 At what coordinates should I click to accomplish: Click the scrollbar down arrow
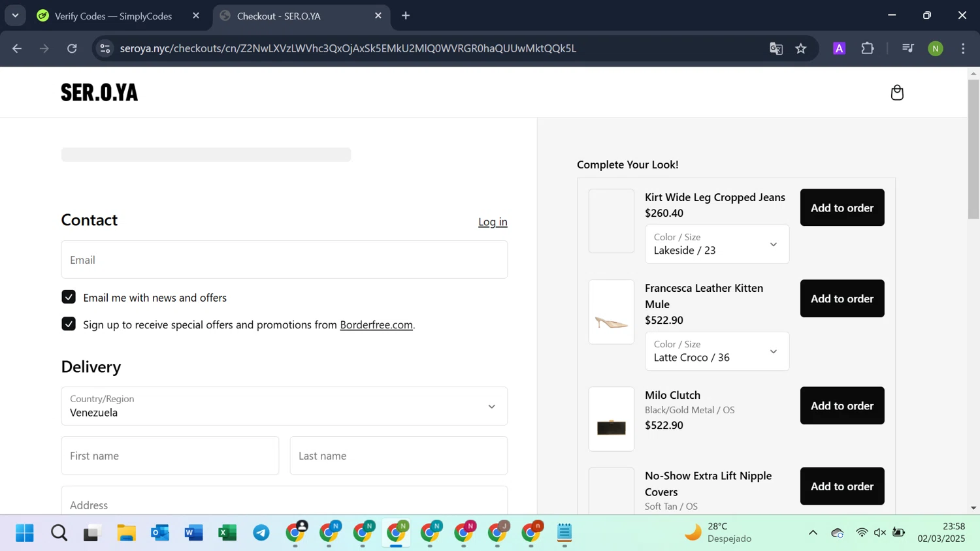coord(973,508)
